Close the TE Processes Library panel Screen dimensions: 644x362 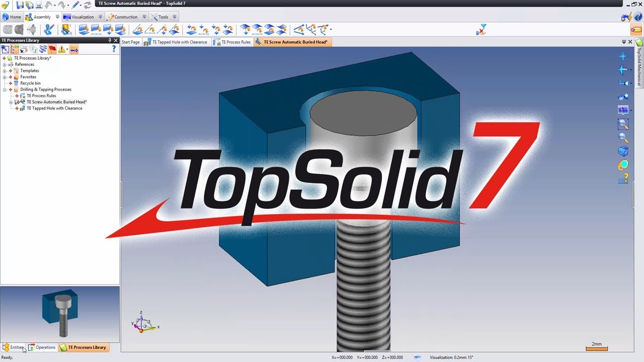pyautogui.click(x=116, y=40)
